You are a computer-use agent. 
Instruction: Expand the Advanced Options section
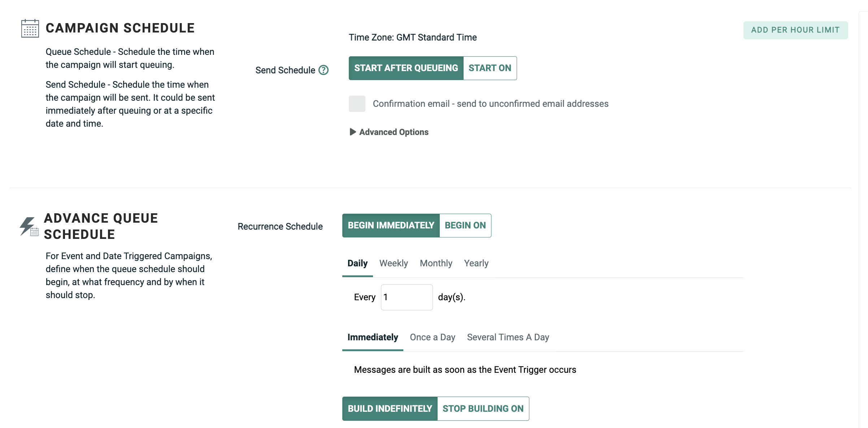click(389, 132)
